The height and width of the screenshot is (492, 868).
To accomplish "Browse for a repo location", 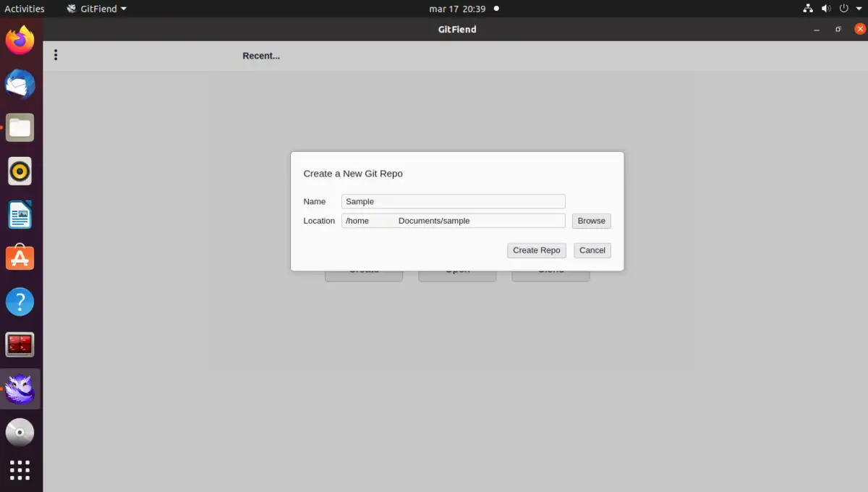I will point(592,221).
